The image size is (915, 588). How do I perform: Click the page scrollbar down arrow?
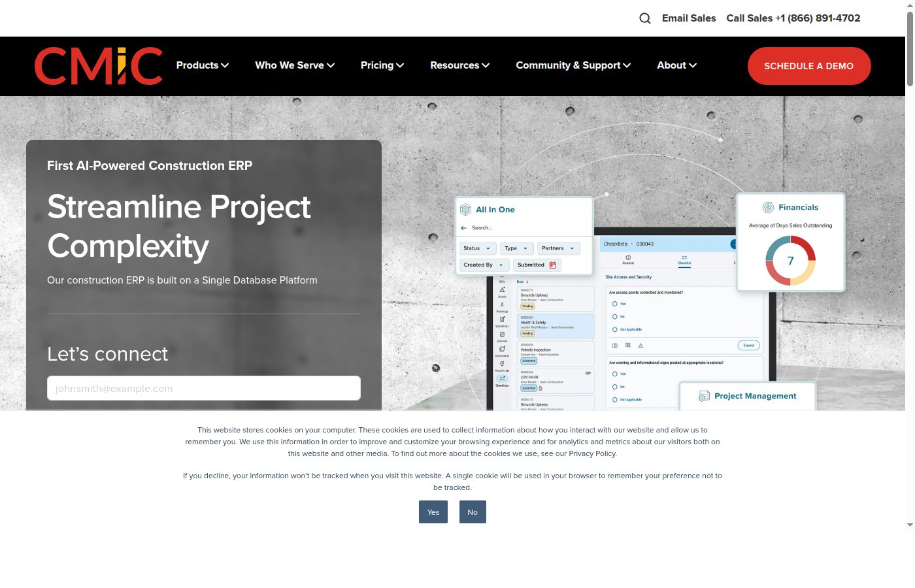910,525
